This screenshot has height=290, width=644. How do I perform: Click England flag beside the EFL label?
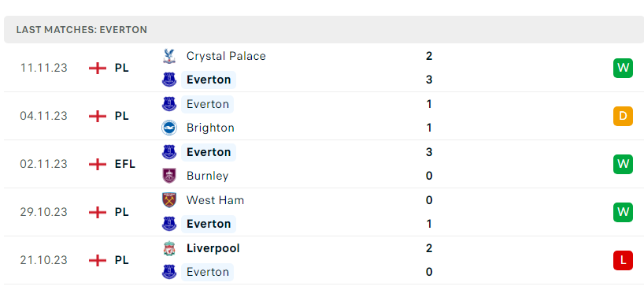click(98, 164)
